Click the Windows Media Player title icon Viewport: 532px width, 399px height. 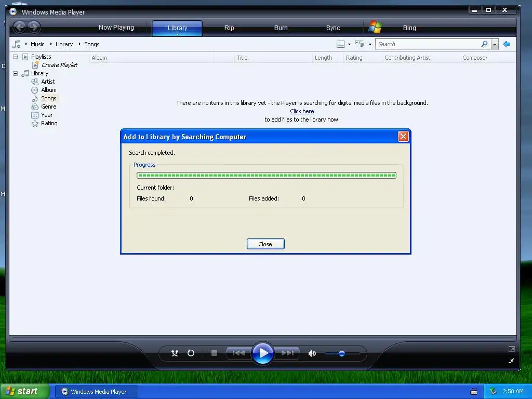(13, 12)
